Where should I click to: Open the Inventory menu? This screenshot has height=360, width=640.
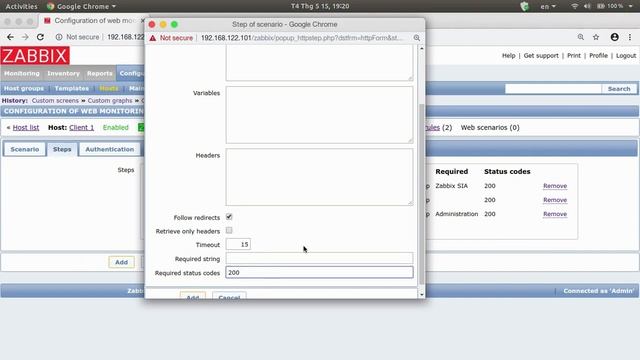point(64,73)
